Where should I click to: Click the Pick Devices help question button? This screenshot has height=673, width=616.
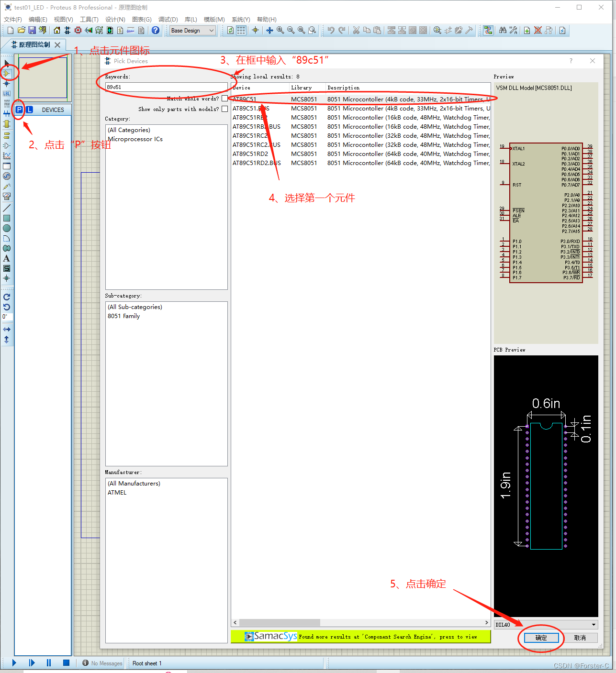coord(571,61)
